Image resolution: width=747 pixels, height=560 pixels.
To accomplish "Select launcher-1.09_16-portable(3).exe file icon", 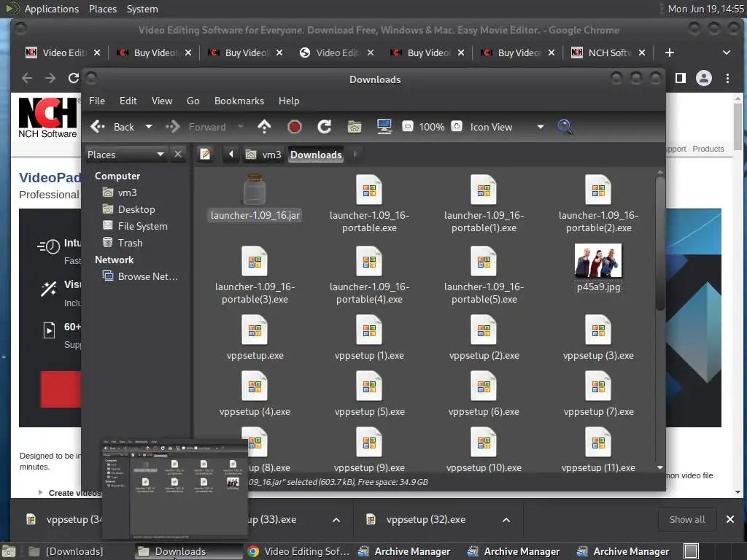I will [x=255, y=261].
